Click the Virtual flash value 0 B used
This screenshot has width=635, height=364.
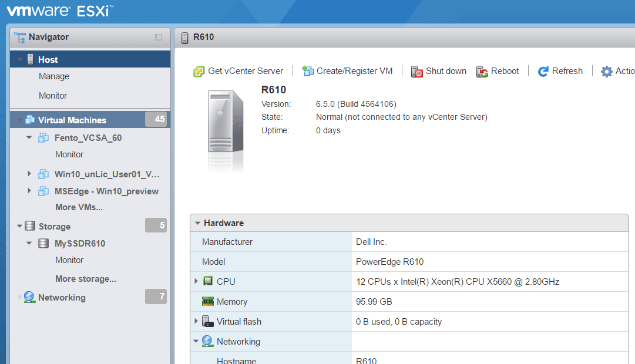[399, 322]
